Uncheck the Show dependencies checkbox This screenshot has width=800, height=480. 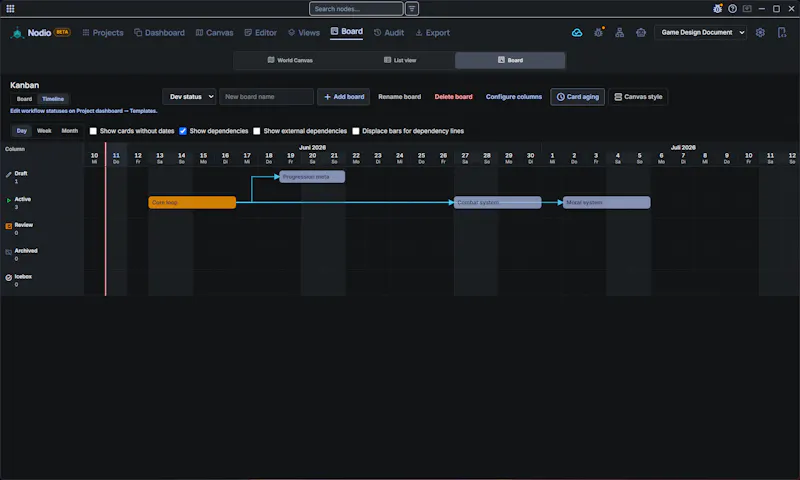pyautogui.click(x=183, y=131)
